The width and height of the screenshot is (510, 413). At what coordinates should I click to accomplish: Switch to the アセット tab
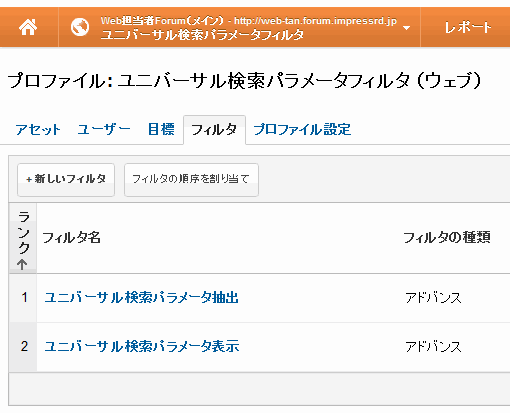38,130
